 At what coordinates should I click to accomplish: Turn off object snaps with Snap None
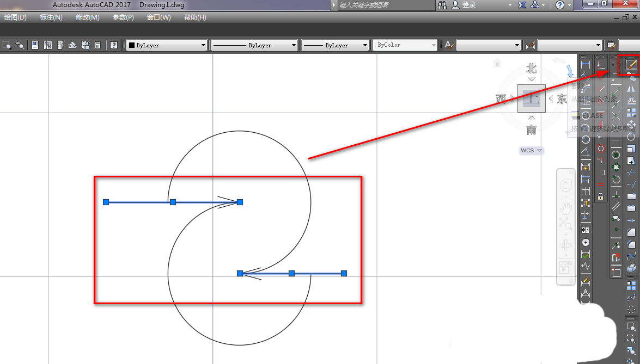coord(616,257)
